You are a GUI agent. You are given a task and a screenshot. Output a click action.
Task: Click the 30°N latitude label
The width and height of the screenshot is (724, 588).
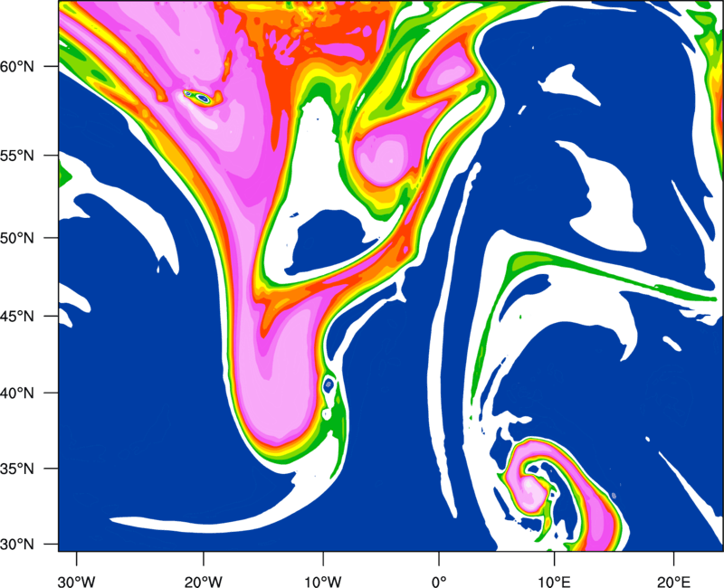pos(17,545)
